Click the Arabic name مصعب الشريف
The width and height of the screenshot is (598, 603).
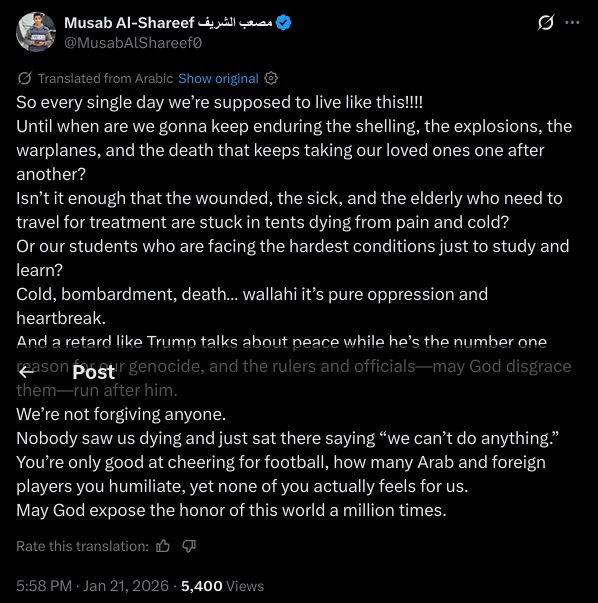pyautogui.click(x=235, y=23)
